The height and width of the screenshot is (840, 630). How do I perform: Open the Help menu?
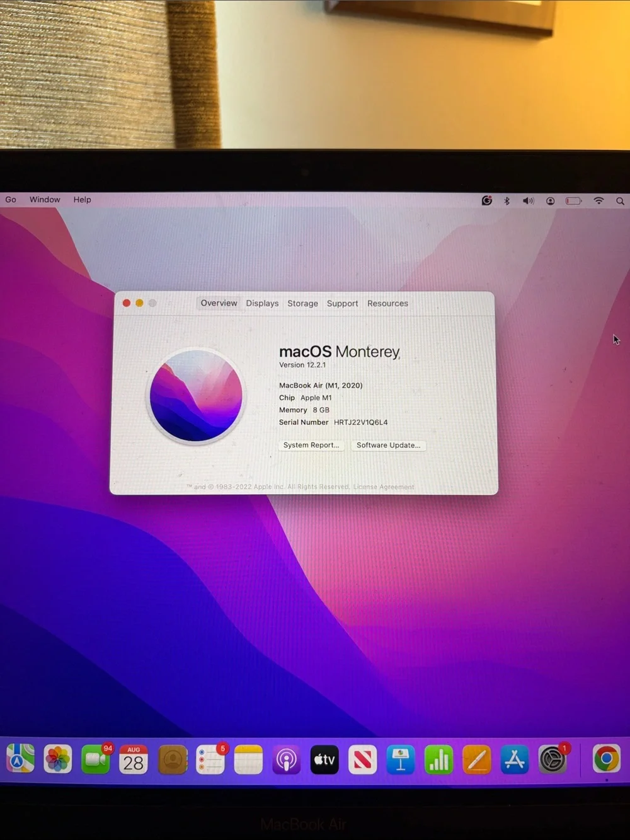click(82, 199)
